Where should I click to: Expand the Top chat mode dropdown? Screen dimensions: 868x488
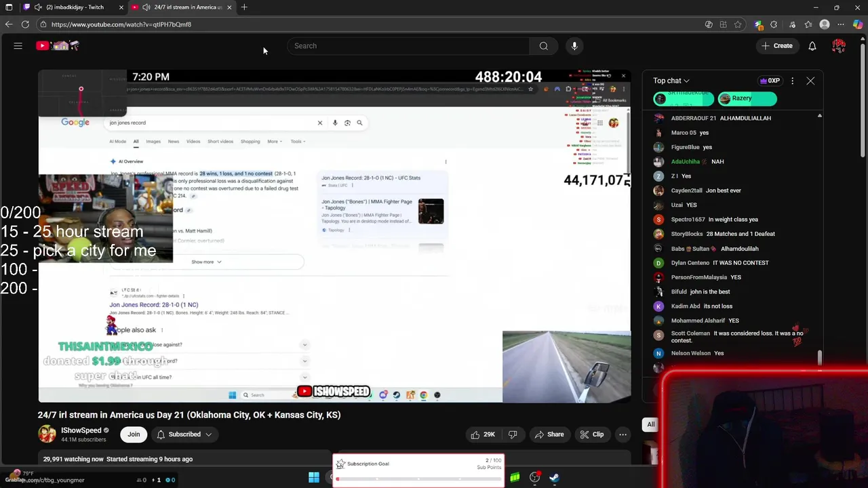[671, 81]
